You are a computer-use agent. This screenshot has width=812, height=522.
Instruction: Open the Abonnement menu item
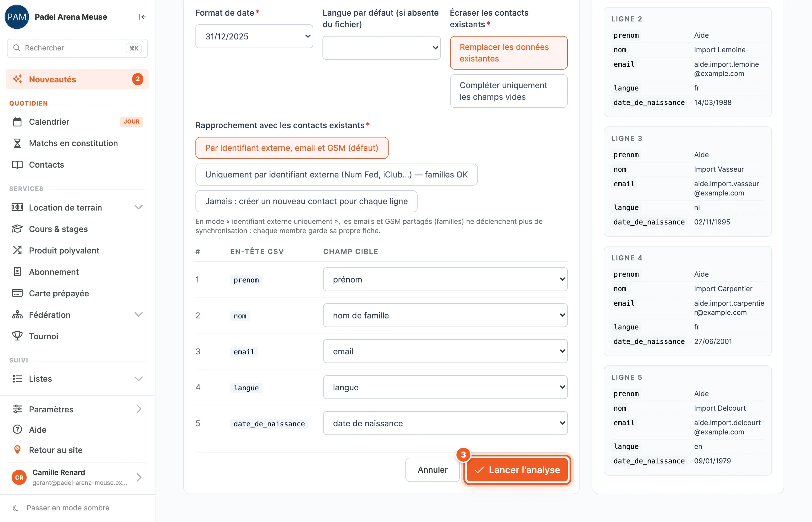[77, 272]
